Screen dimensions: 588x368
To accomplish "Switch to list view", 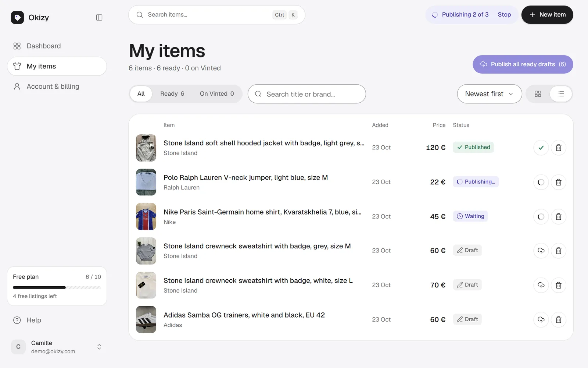I will (561, 94).
